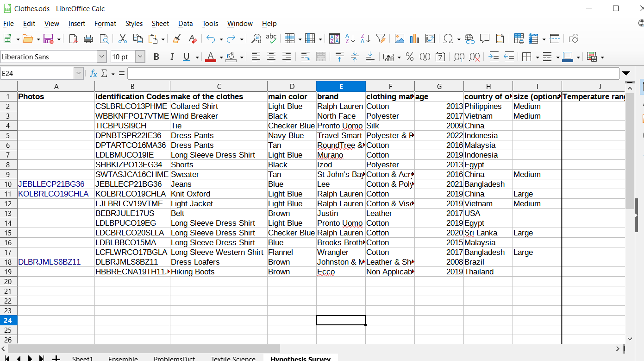The width and height of the screenshot is (644, 361).
Task: Click the Accept formula equals button
Action: [122, 73]
